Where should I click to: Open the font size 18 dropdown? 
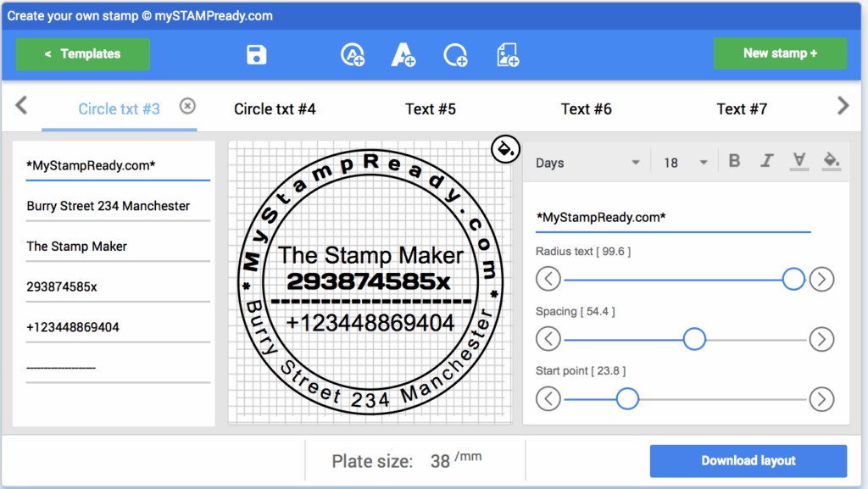(x=685, y=163)
